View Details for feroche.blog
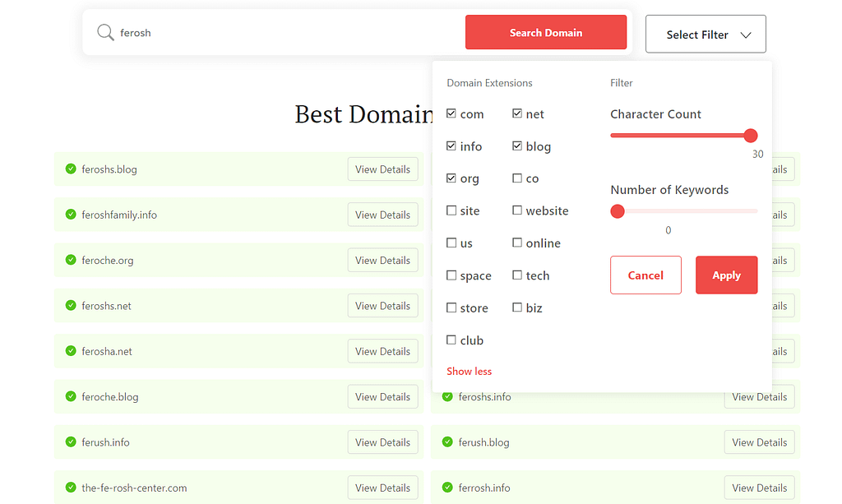This screenshot has width=842, height=504. click(x=382, y=396)
